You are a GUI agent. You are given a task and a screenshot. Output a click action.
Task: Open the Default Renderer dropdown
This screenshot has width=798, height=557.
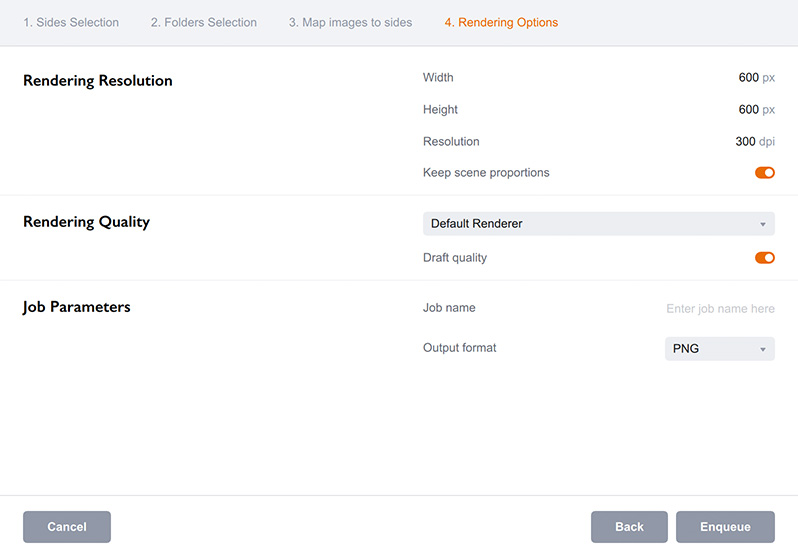[597, 224]
